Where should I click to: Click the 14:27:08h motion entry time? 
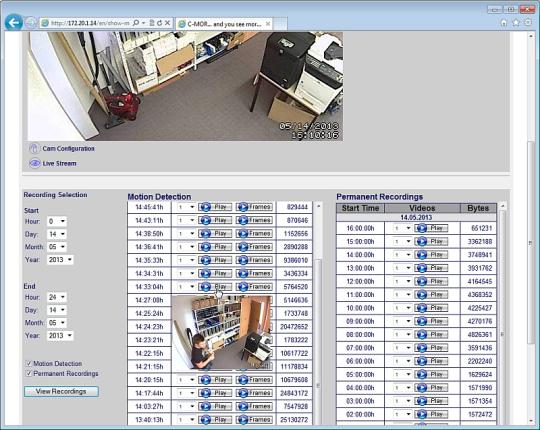pos(149,300)
